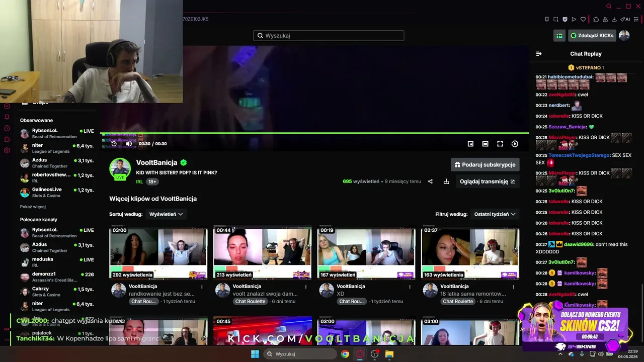The width and height of the screenshot is (644, 362).
Task: Open the Opera GX taskbar icon
Action: click(x=360, y=354)
